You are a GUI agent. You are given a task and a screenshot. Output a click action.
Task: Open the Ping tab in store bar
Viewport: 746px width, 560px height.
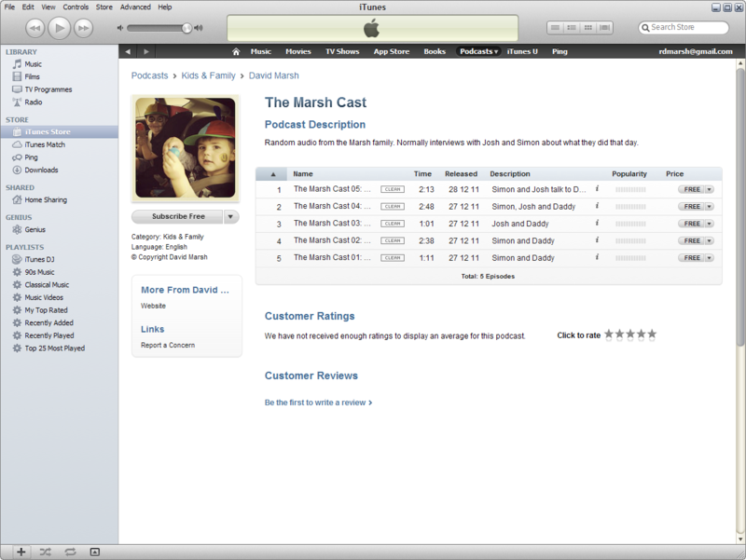pyautogui.click(x=559, y=51)
